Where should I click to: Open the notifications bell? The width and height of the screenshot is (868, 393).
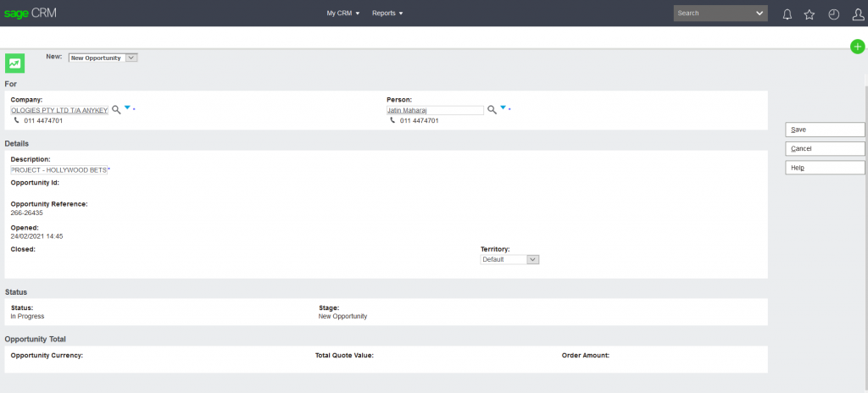click(x=787, y=14)
